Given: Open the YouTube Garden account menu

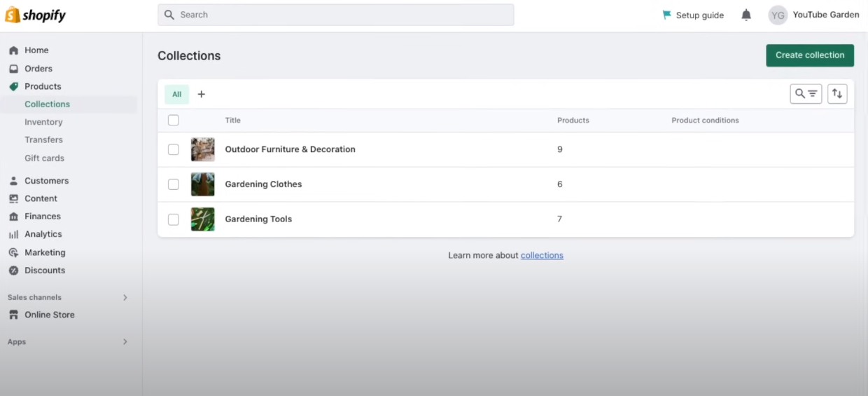Looking at the screenshot, I should pyautogui.click(x=813, y=15).
